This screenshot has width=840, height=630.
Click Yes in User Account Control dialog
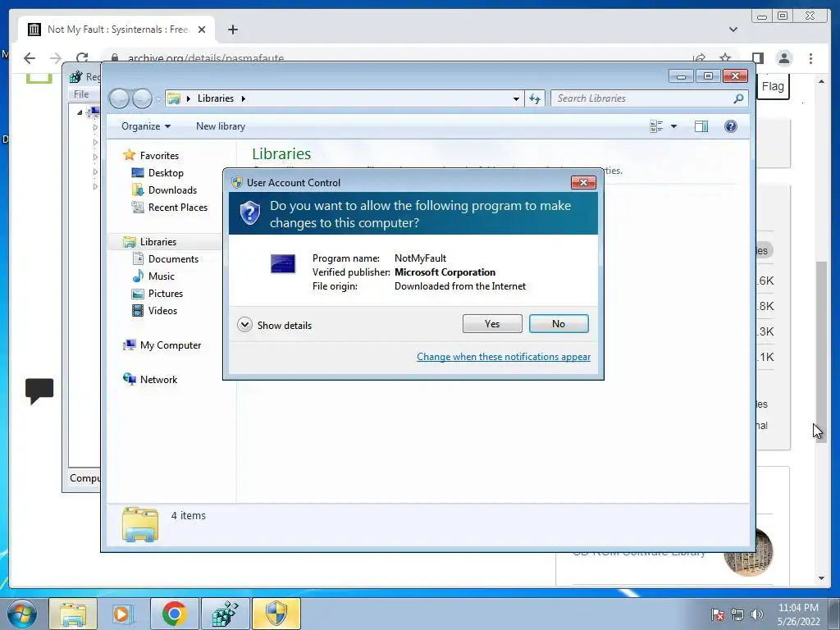[492, 323]
